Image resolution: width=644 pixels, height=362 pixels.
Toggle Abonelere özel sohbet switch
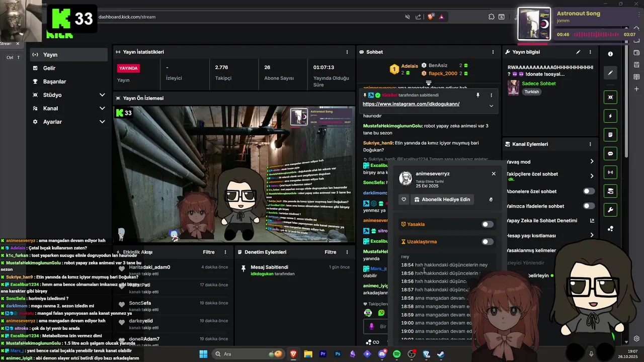pyautogui.click(x=589, y=191)
